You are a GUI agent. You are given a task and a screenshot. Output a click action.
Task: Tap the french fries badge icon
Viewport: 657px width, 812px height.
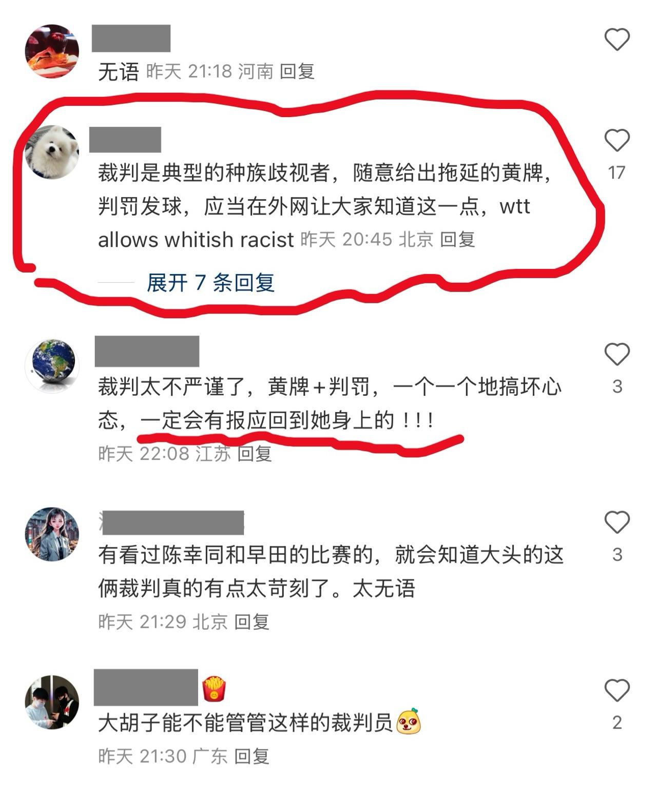pyautogui.click(x=214, y=689)
